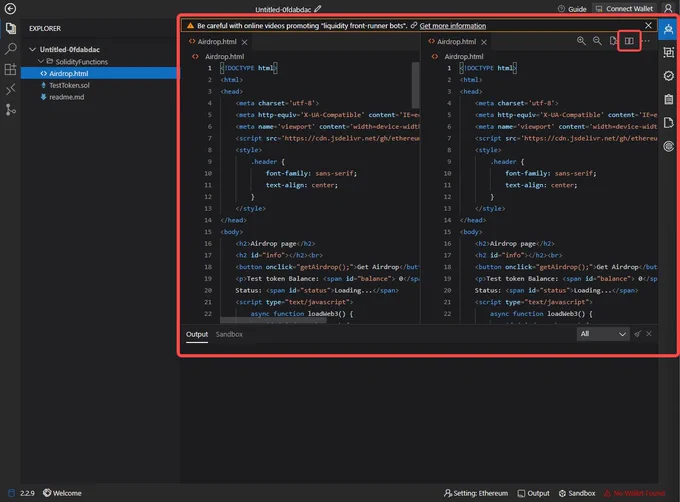The width and height of the screenshot is (680, 502).
Task: Open the Plugins grid icon in the activity bar
Action: click(10, 69)
